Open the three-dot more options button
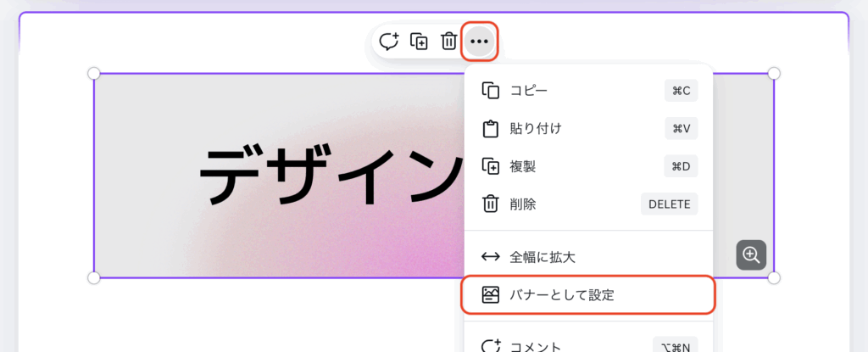The width and height of the screenshot is (868, 352). tap(480, 42)
